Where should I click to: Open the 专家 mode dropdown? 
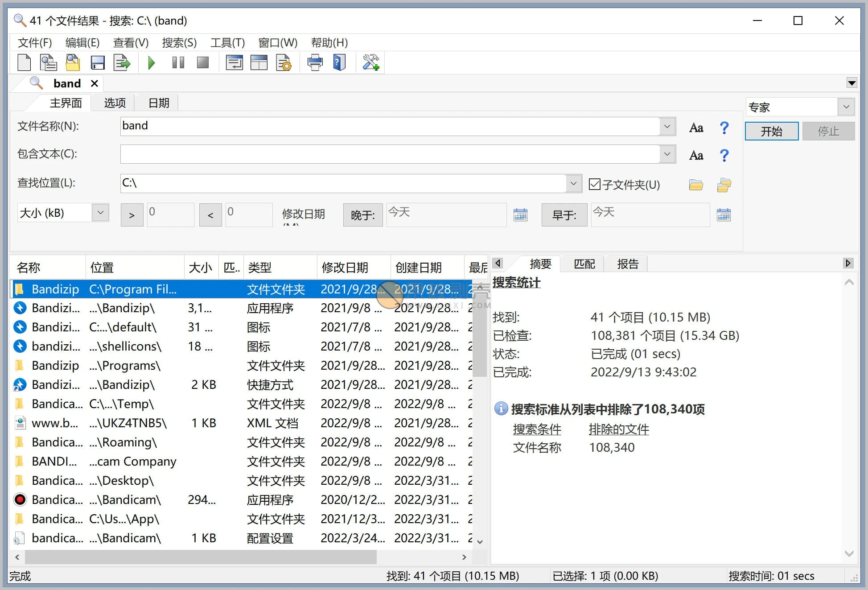click(846, 107)
